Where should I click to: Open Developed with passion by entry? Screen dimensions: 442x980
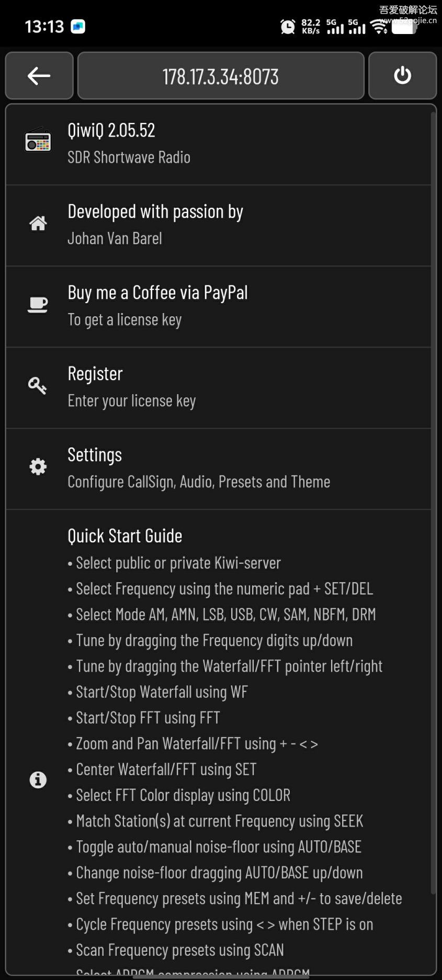click(155, 211)
